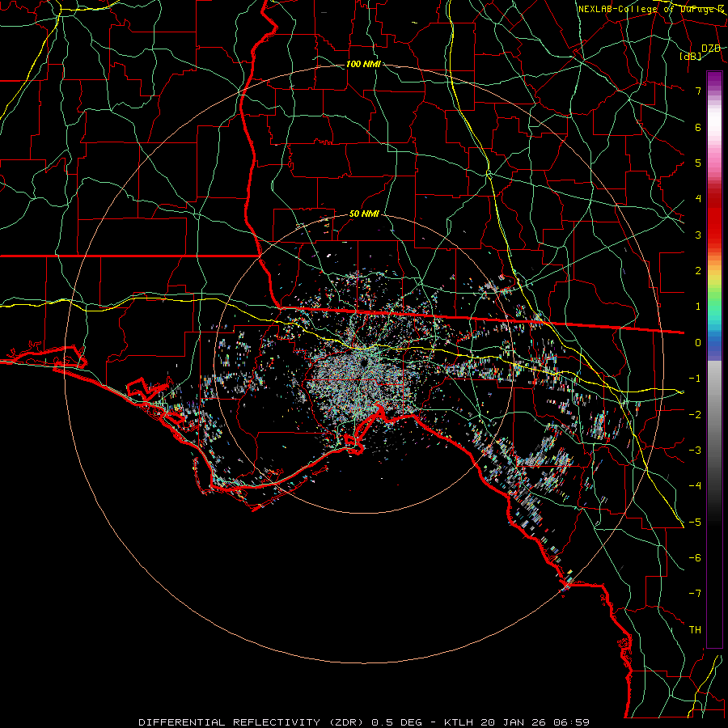
Task: Click the ZDR color scale bar
Action: pyautogui.click(x=714, y=359)
